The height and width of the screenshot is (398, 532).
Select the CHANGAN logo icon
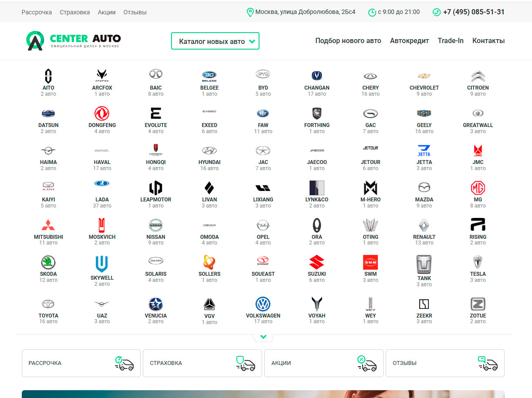(317, 76)
